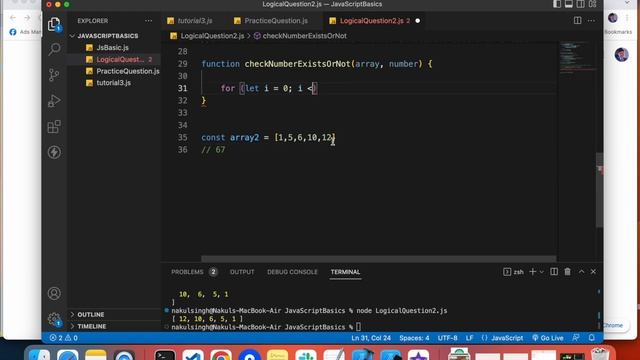Click the editor horizontal scrollbar
Image resolution: width=640 pixels, height=360 pixels.
pyautogui.click(x=378, y=259)
